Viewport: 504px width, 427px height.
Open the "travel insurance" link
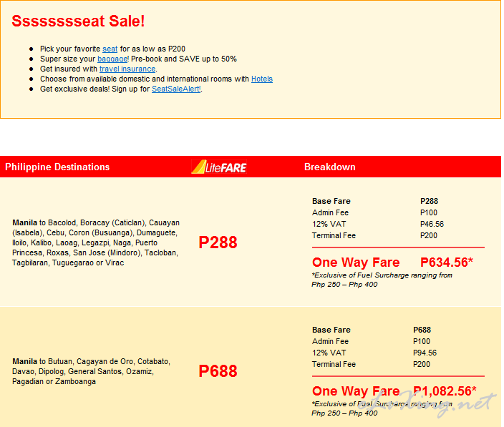[x=127, y=69]
